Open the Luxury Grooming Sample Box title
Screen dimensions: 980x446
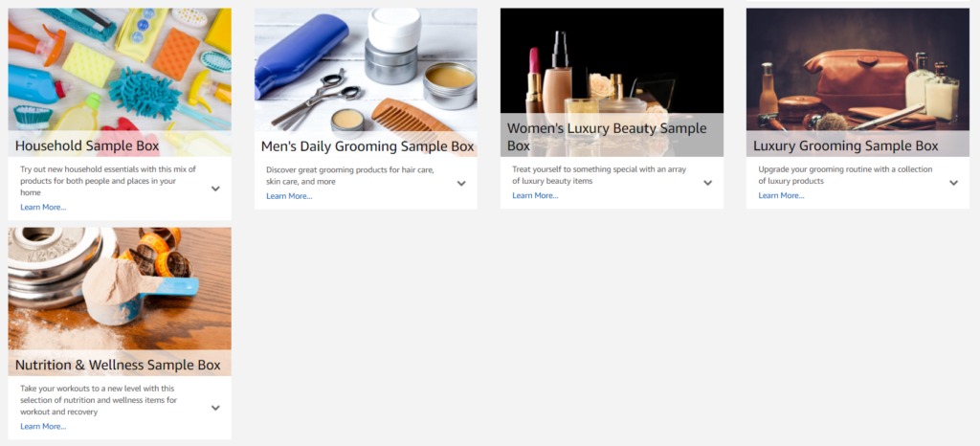846,146
